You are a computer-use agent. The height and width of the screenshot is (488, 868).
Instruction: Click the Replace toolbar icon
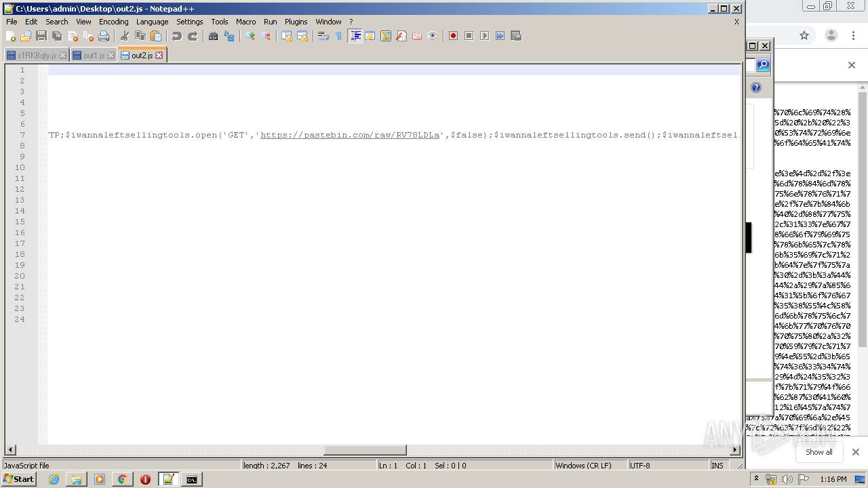point(229,36)
